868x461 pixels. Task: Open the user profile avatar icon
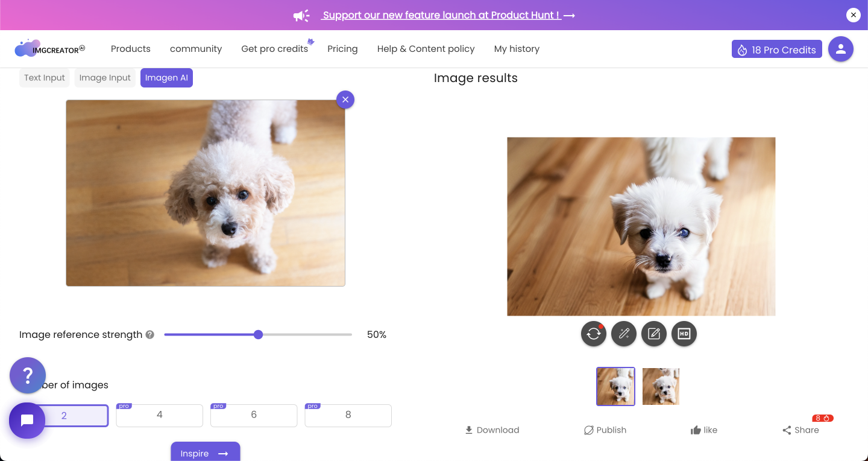pyautogui.click(x=840, y=49)
